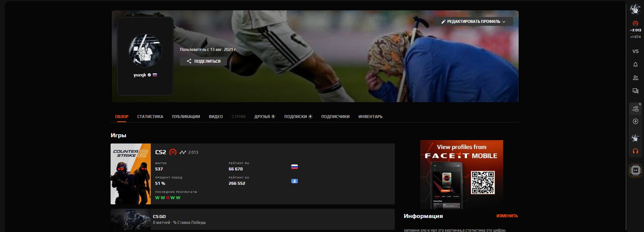The width and height of the screenshot is (644, 232).
Task: Click the skill level 10 badge beside CS2
Action: tap(173, 152)
